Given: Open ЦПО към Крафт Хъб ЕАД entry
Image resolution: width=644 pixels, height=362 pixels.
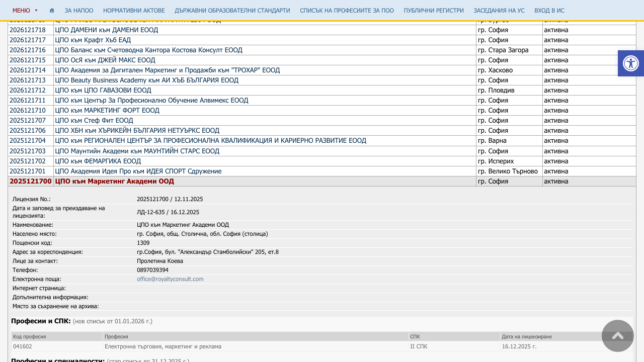Looking at the screenshot, I should coord(93,40).
